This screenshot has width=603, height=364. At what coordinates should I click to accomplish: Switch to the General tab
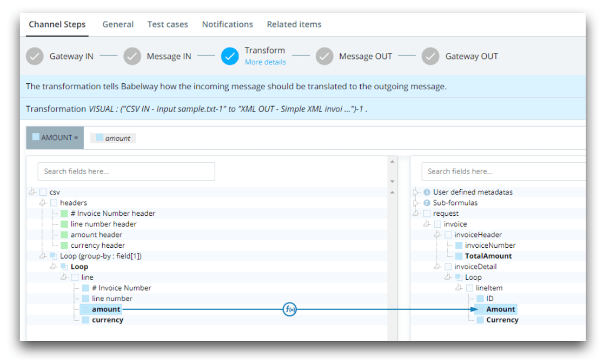tap(118, 24)
